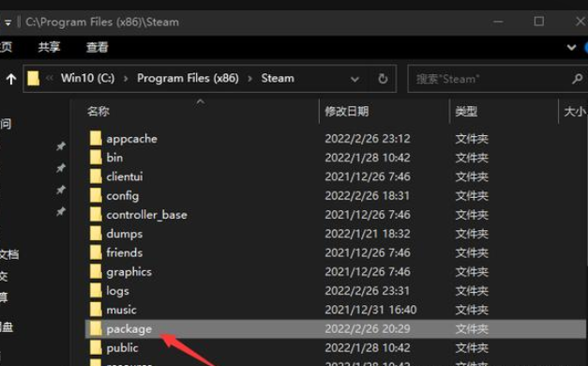Screen dimensions: 588x366
Task: Click the public folder name
Action: tap(122, 348)
